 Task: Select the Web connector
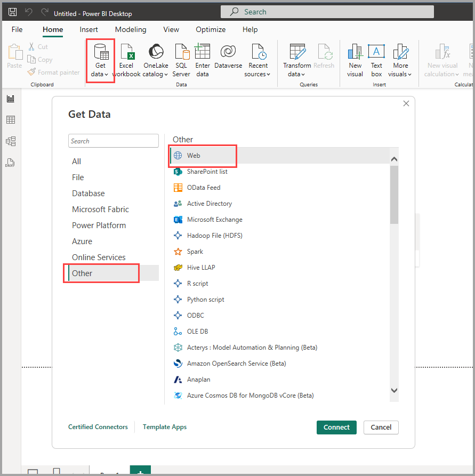[x=203, y=156]
